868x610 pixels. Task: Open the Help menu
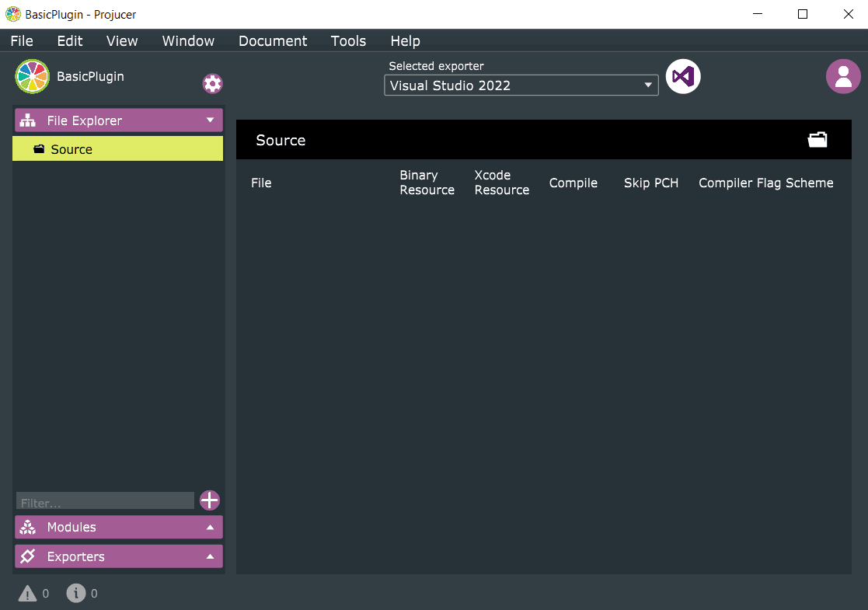(405, 41)
